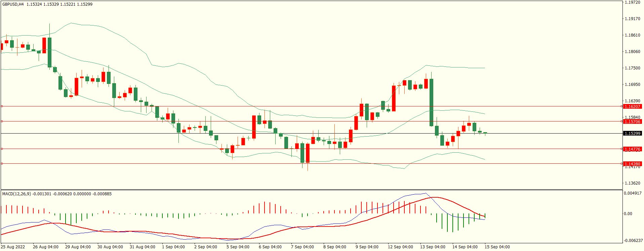The width and height of the screenshot is (644, 251).
Task: Select the GBPUSD,H4 chart title text
Action: coord(13,4)
